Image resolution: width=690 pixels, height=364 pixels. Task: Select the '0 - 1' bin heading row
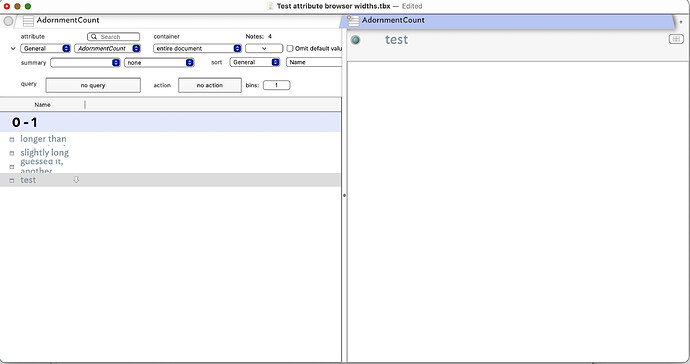click(x=170, y=122)
